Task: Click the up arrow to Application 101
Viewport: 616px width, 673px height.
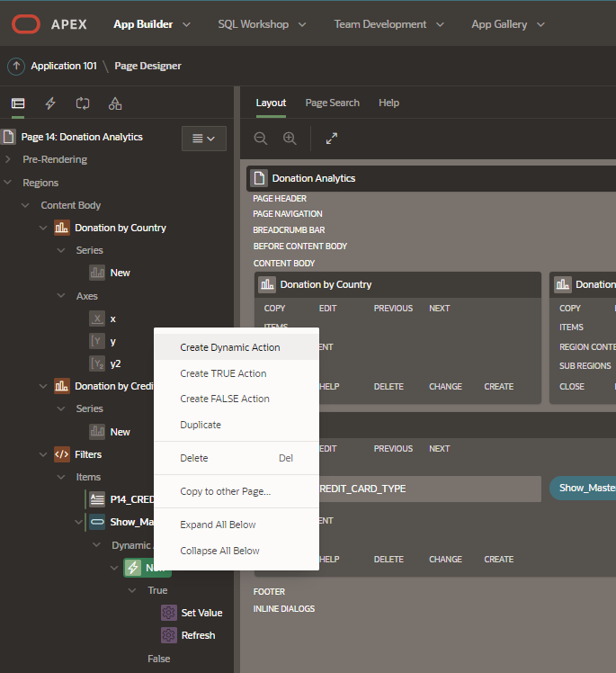Action: point(16,66)
